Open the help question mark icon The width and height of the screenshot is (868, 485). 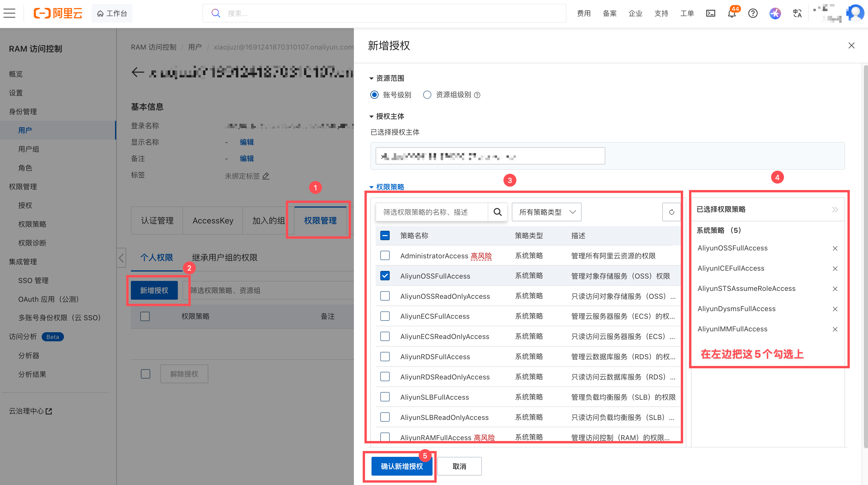pyautogui.click(x=753, y=13)
